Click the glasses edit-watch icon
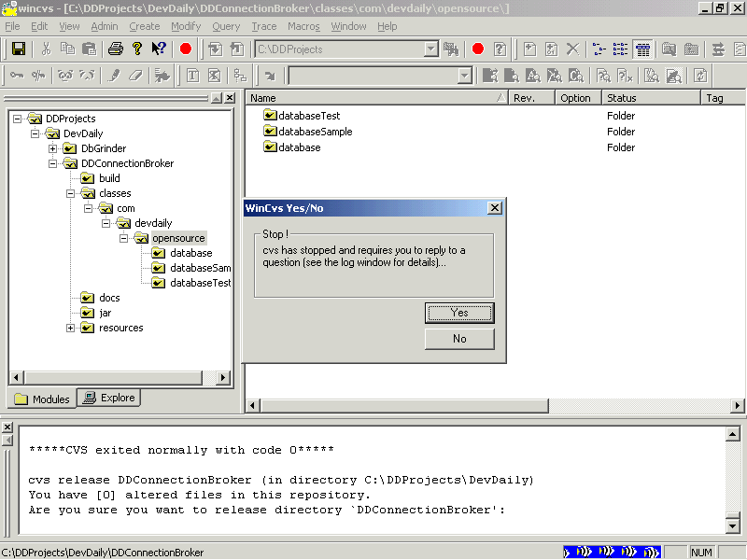 (x=64, y=76)
